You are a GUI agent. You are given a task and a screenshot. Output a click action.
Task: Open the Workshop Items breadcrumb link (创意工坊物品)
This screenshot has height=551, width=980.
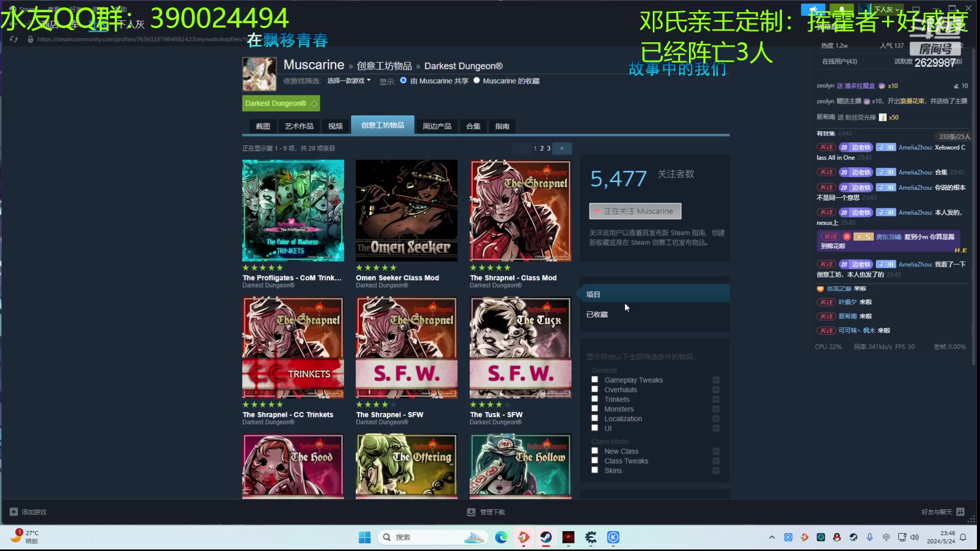[x=384, y=66]
